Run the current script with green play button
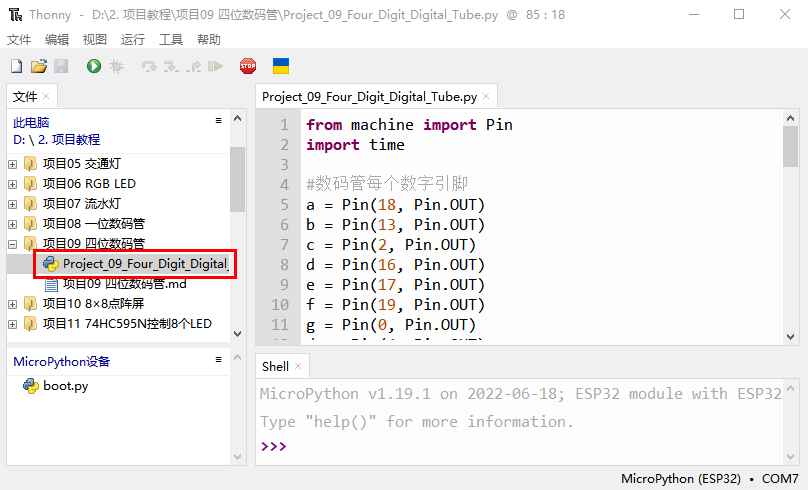Image resolution: width=808 pixels, height=490 pixels. click(x=93, y=66)
